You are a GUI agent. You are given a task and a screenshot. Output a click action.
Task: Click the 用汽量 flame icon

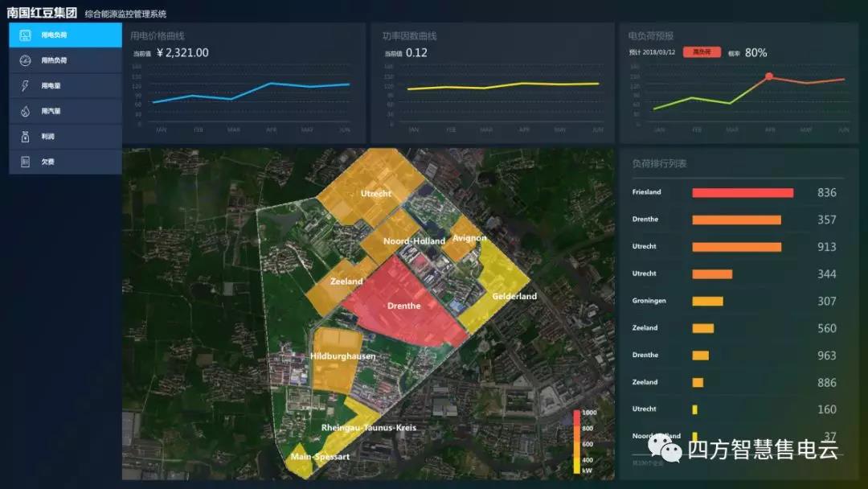coord(26,111)
